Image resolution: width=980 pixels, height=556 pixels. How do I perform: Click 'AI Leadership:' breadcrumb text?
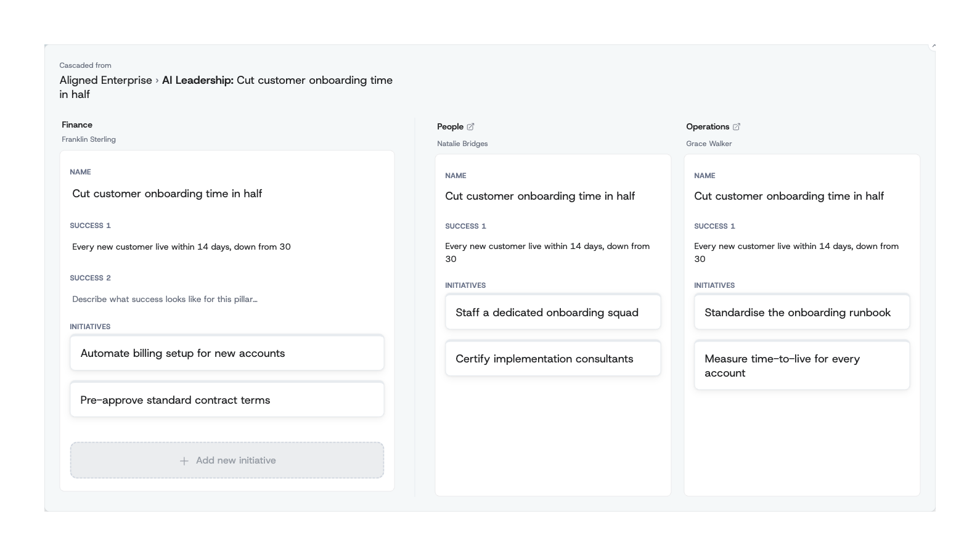[198, 80]
